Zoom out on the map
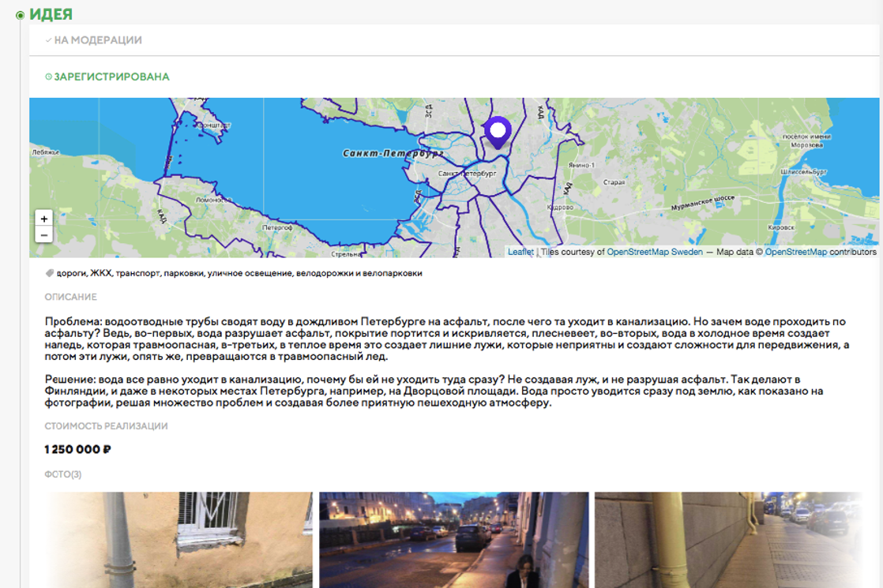Screen dimensions: 883x588 pos(43,235)
